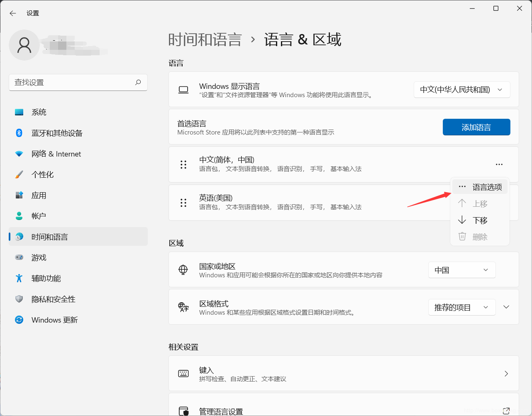Open 蓝牙和其他设备 settings
Image resolution: width=532 pixels, height=416 pixels.
[x=78, y=133]
